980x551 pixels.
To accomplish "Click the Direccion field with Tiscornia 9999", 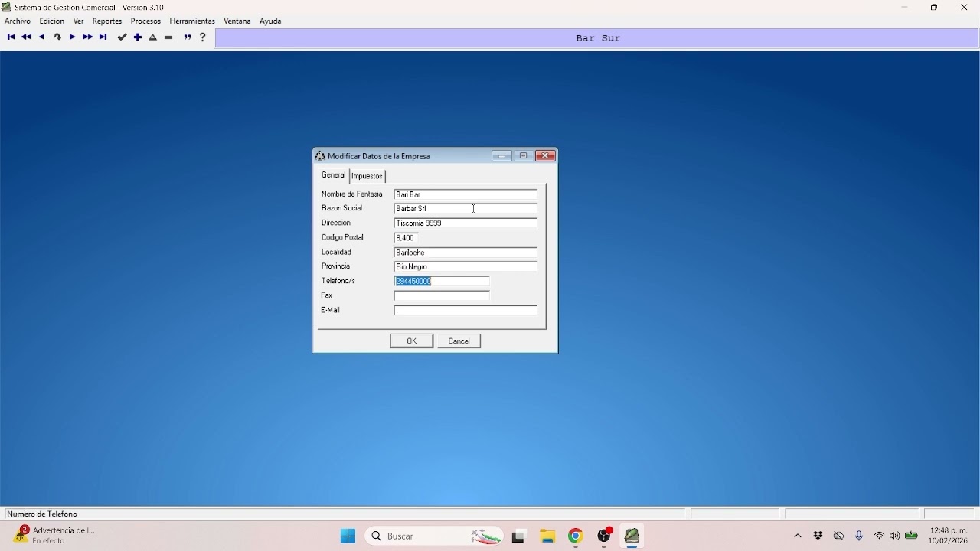I will pyautogui.click(x=465, y=223).
